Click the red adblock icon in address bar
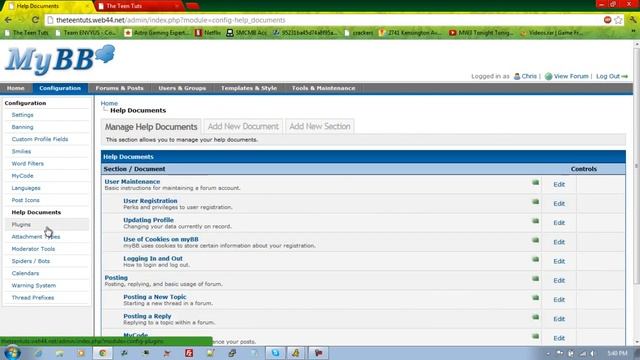 (x=607, y=20)
